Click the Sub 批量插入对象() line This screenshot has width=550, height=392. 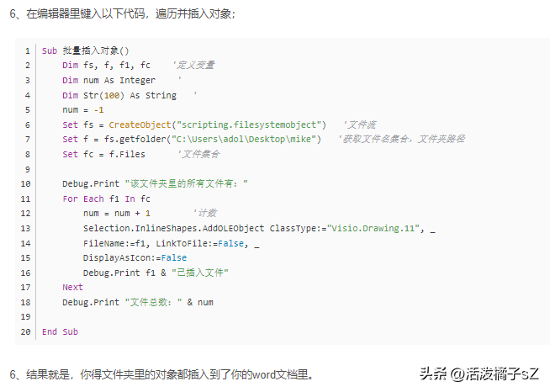click(85, 50)
